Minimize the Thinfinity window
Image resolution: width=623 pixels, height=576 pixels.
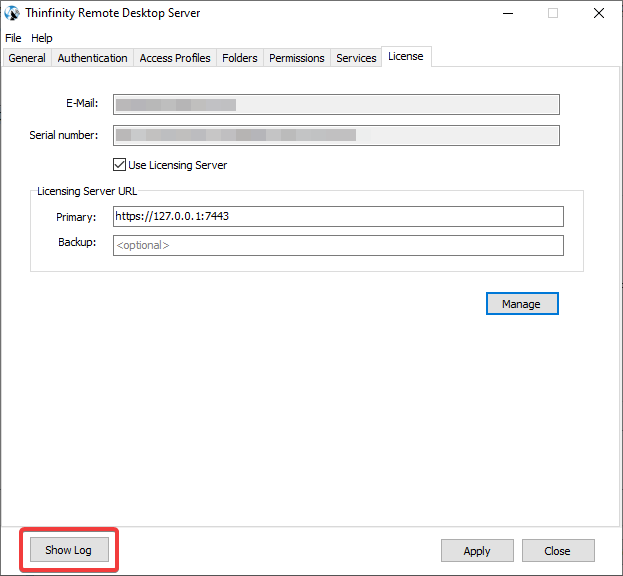[508, 14]
